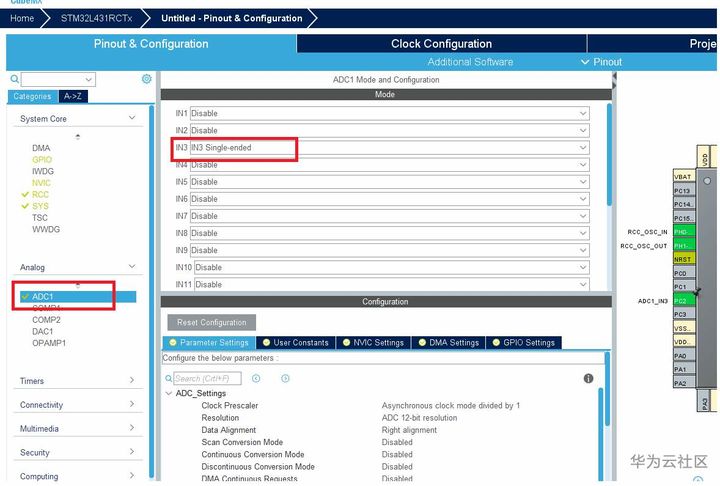Go to Home in the breadcrumb
This screenshot has width=720, height=486.
(x=22, y=18)
